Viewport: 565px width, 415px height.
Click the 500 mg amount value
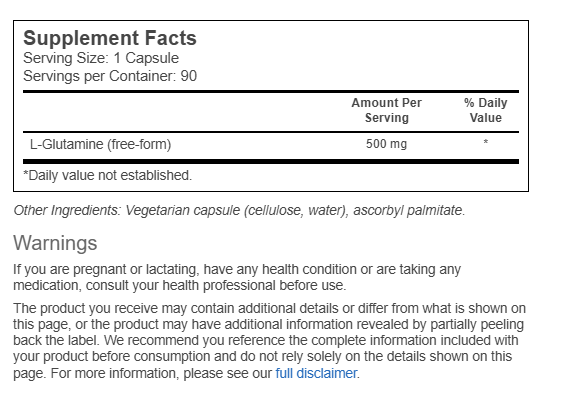(x=387, y=144)
